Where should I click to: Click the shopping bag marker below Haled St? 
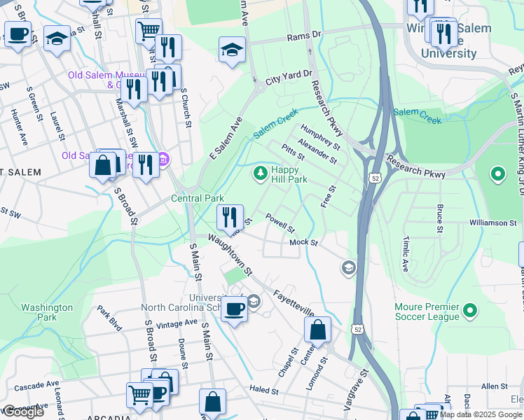[x=212, y=402]
